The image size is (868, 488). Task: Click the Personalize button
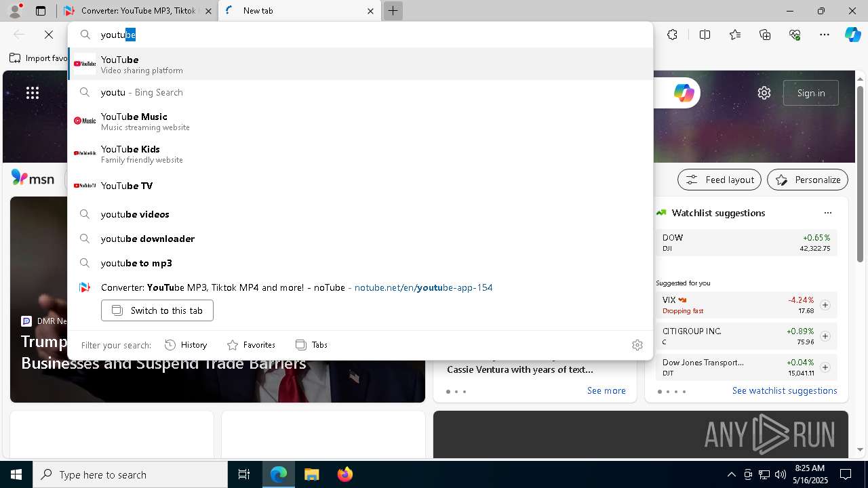pos(808,180)
